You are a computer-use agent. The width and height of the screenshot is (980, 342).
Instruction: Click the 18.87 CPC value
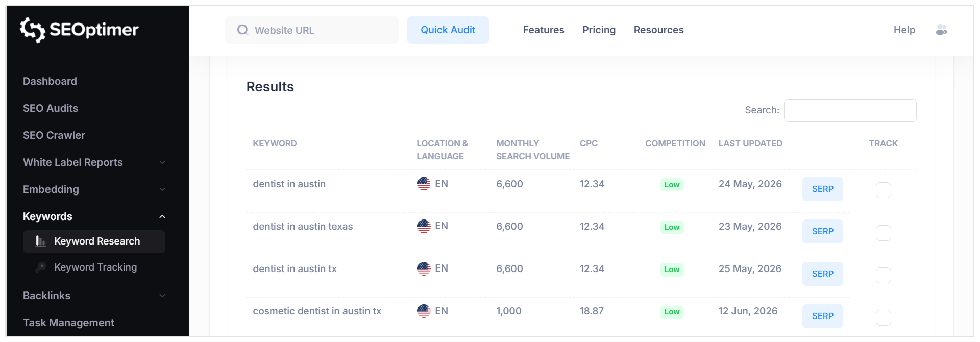tap(592, 311)
